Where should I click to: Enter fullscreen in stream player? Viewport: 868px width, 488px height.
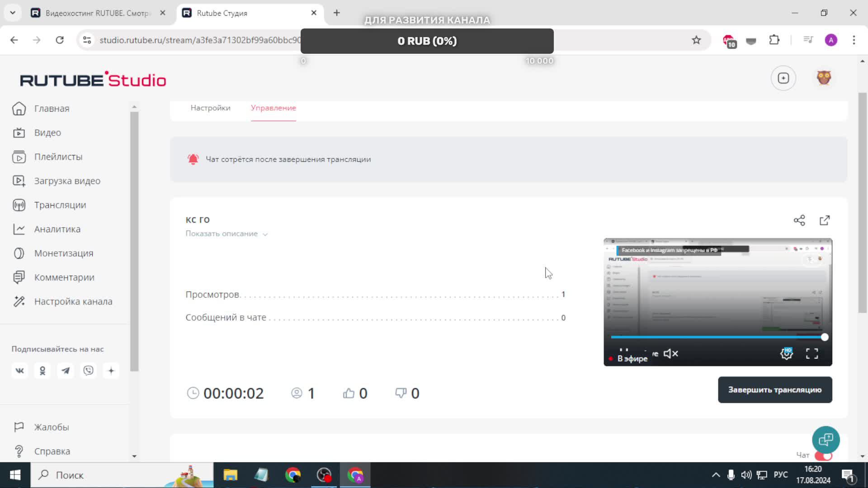tap(812, 354)
